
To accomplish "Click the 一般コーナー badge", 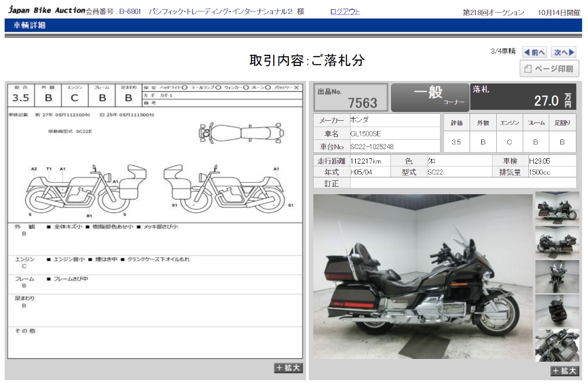I will pyautogui.click(x=430, y=98).
